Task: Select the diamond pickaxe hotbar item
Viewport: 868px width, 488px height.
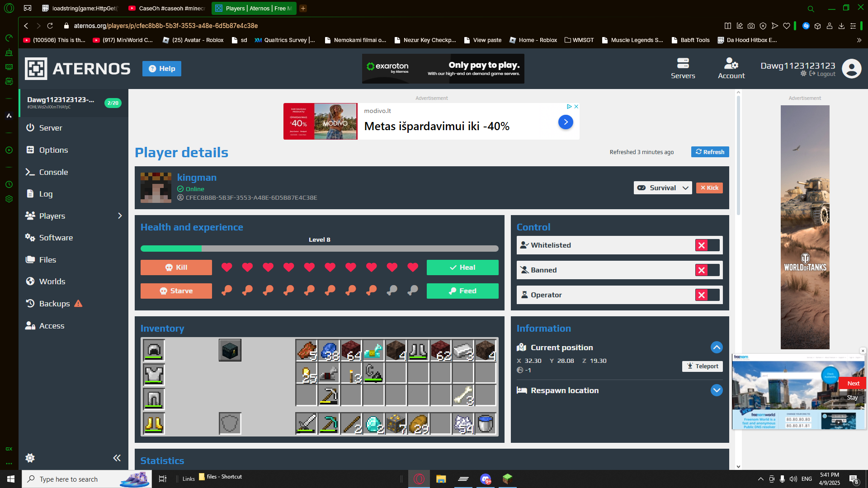Action: point(329,423)
